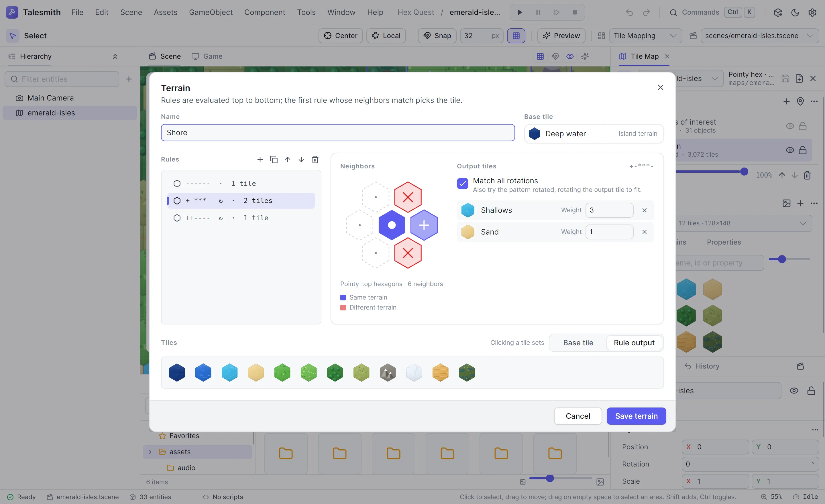The width and height of the screenshot is (825, 504).
Task: Select the mountain tile in Tiles palette
Action: tap(388, 373)
